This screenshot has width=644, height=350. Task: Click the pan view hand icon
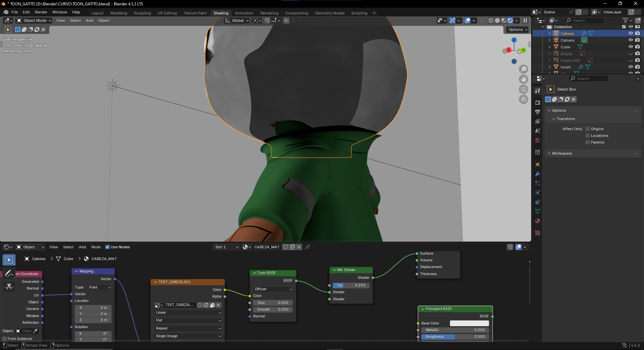[524, 79]
